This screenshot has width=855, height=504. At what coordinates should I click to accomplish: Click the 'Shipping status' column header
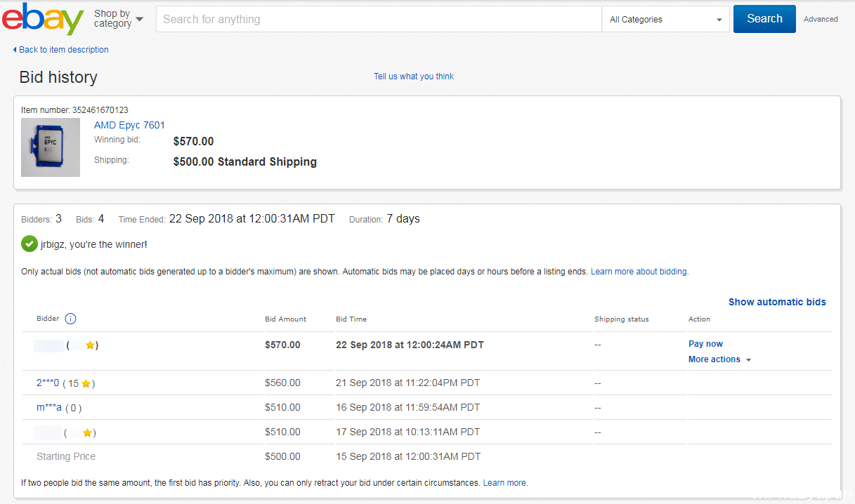622,319
